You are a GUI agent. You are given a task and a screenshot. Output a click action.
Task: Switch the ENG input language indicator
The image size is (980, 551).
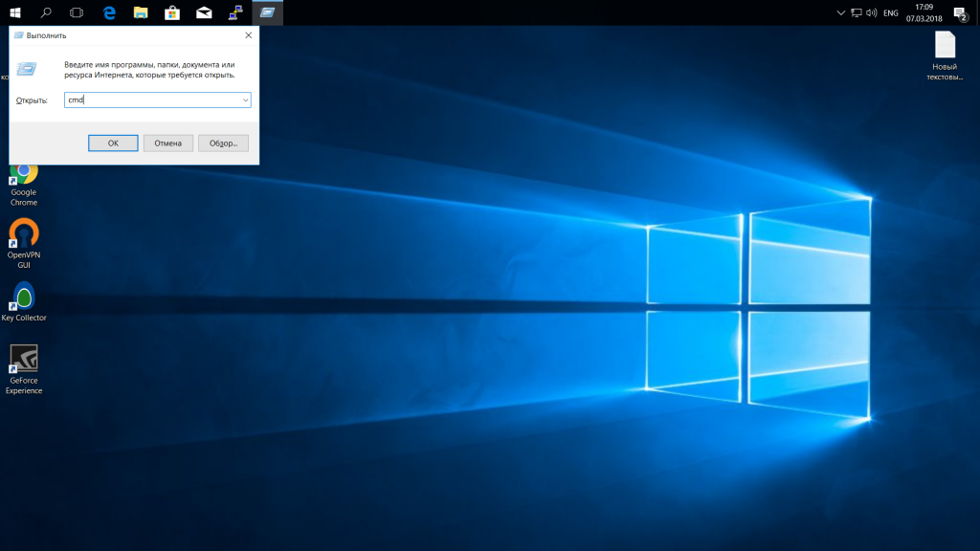click(890, 12)
